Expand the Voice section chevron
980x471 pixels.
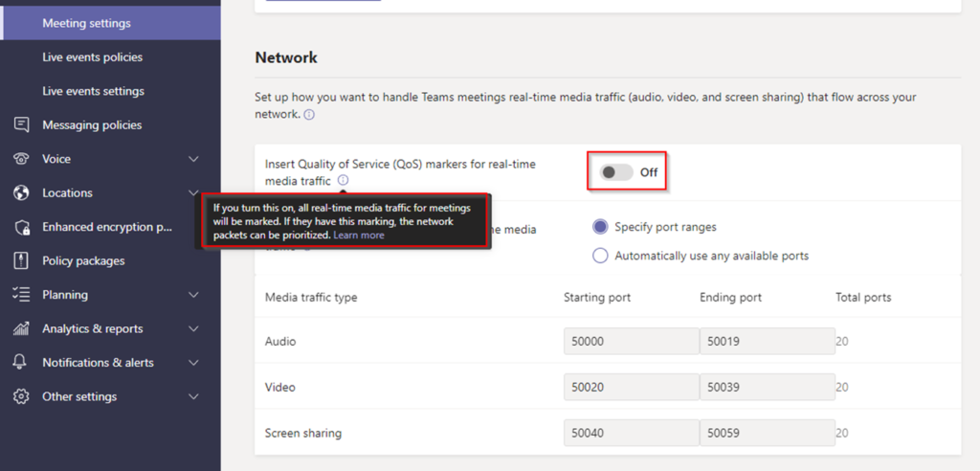coord(193,159)
